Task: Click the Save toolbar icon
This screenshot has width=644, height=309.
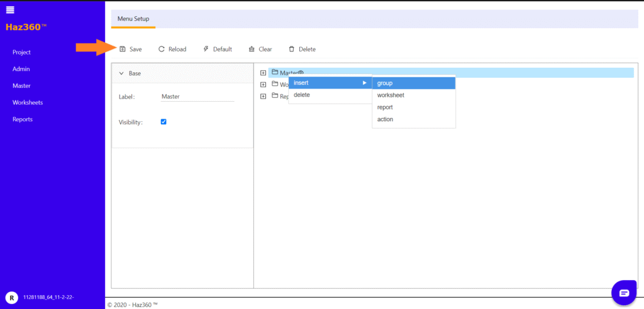Action: pos(123,49)
